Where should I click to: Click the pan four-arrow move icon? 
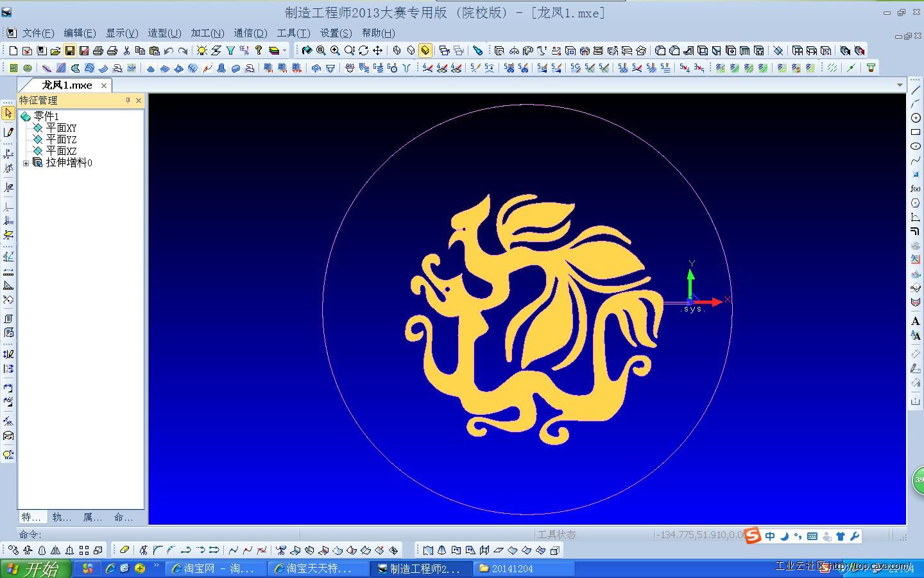click(377, 50)
